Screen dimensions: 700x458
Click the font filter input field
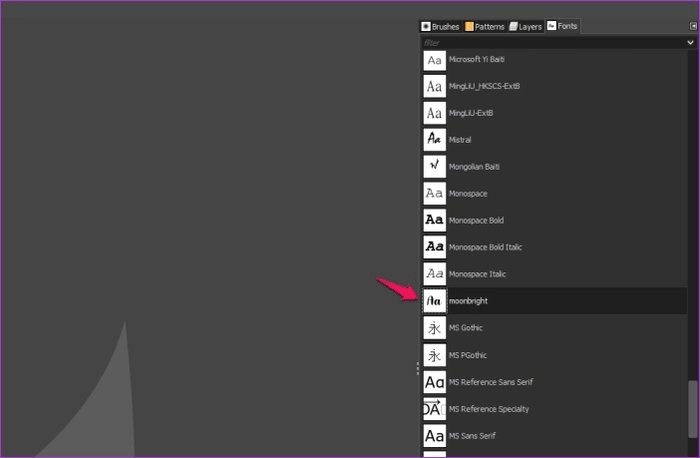(x=553, y=42)
